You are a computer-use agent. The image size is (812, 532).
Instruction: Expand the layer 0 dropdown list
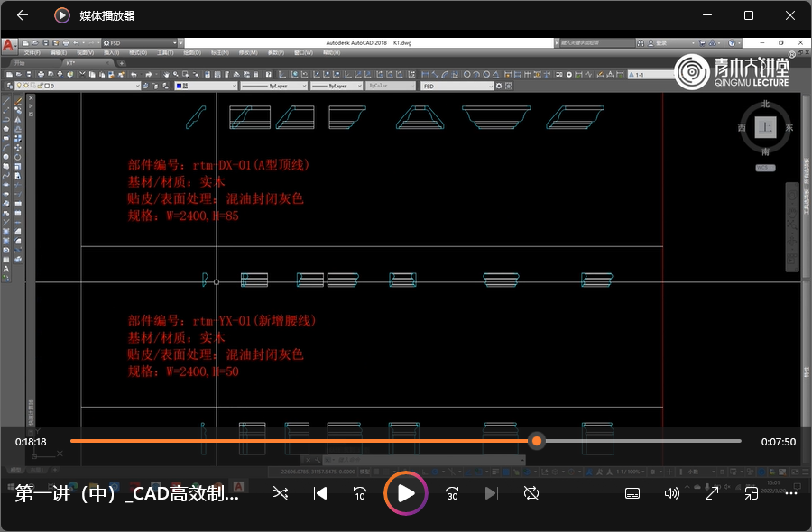[x=137, y=86]
